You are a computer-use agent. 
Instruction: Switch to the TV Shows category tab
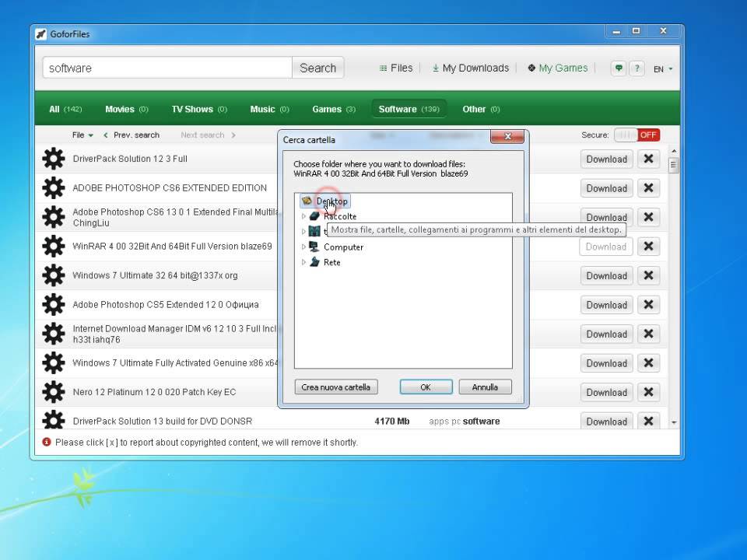199,109
